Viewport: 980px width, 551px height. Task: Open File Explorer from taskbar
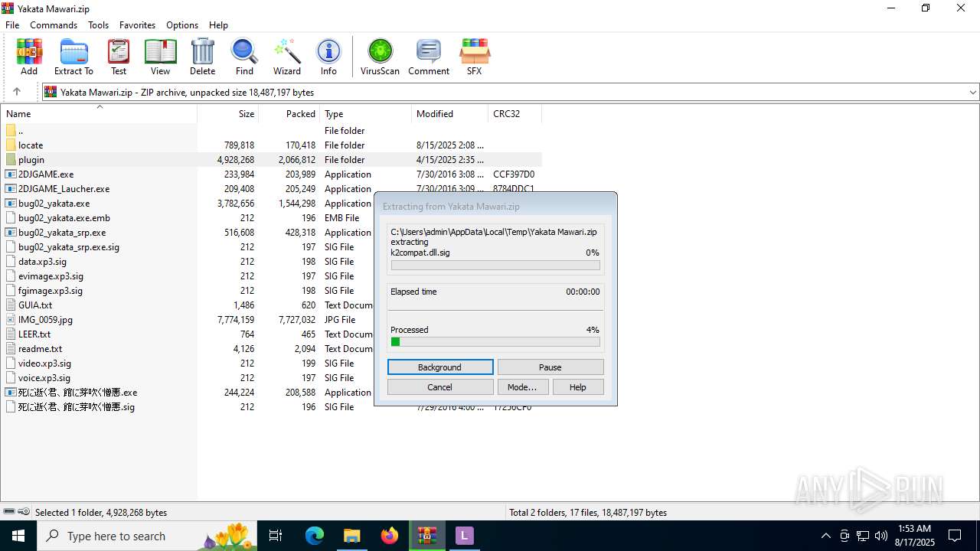(x=352, y=536)
